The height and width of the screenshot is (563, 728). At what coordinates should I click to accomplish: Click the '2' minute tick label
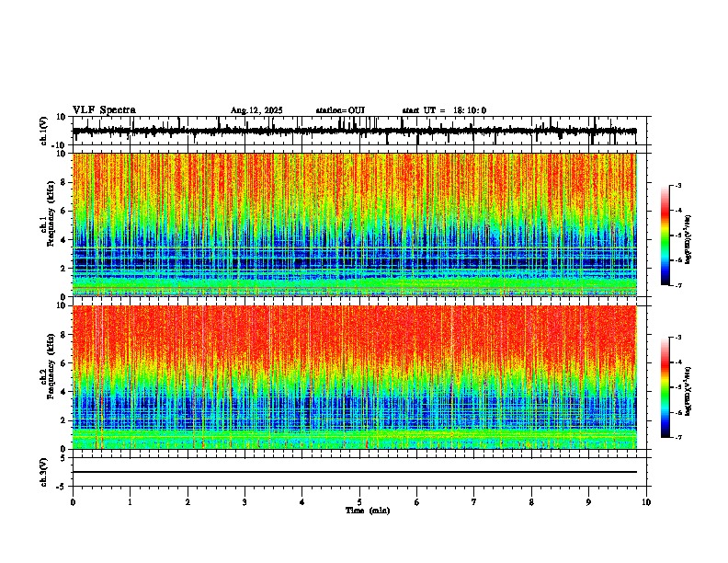[188, 502]
